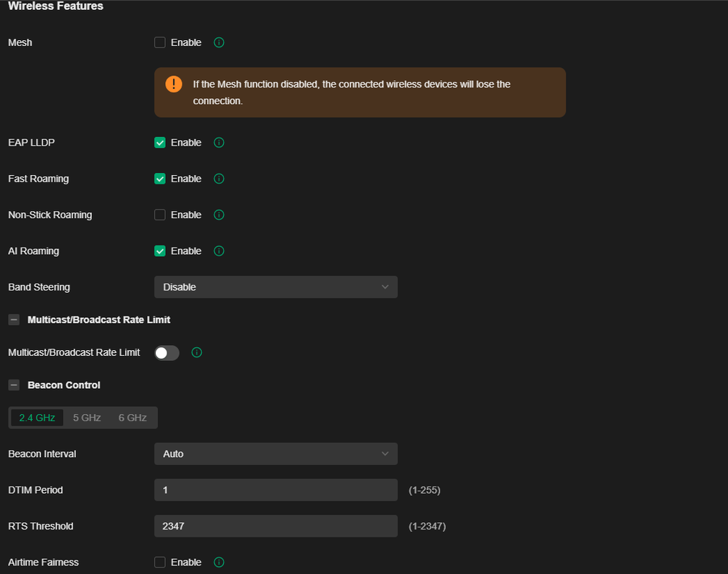The width and height of the screenshot is (728, 574).
Task: Uncheck the EAP LLDP checkbox
Action: [x=159, y=143]
